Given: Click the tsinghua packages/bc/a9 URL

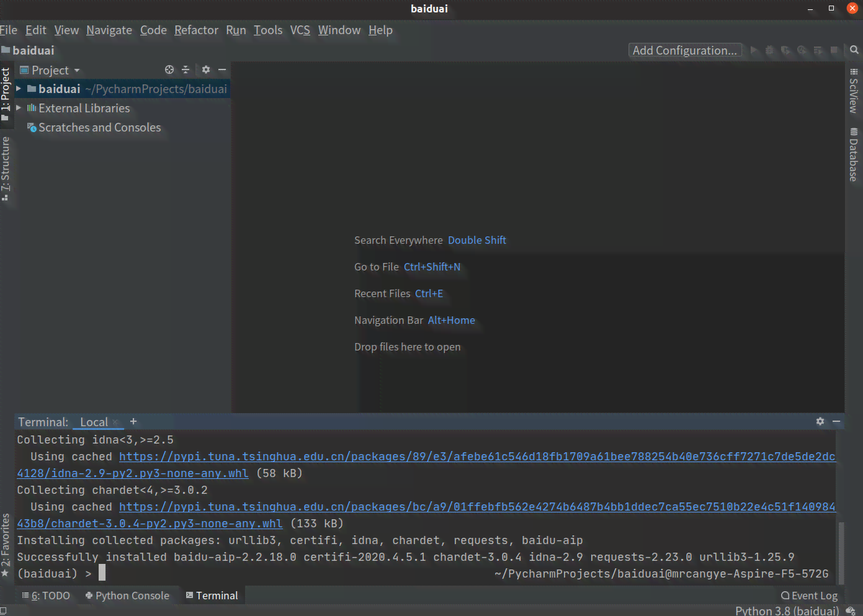Looking at the screenshot, I should click(477, 507).
